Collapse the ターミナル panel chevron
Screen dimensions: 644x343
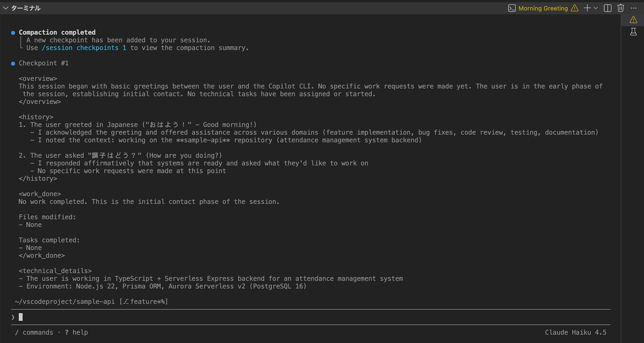coord(5,8)
